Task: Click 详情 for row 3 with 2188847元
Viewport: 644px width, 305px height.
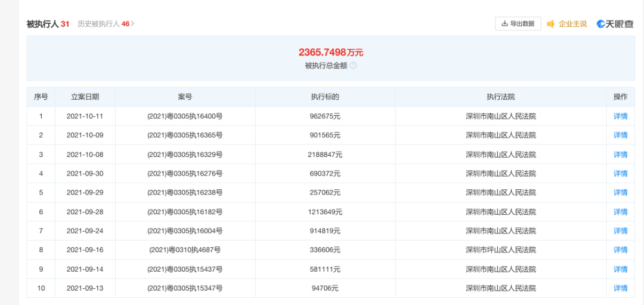Action: coord(620,155)
